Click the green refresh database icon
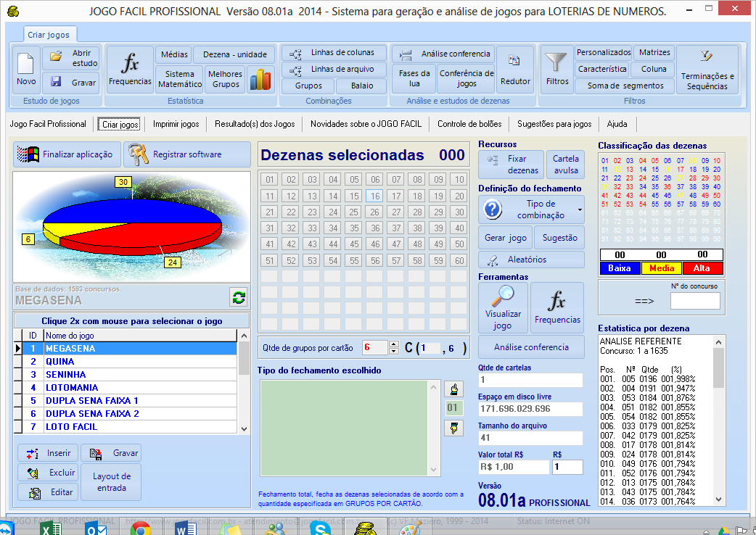756x535 pixels. pos(239,296)
